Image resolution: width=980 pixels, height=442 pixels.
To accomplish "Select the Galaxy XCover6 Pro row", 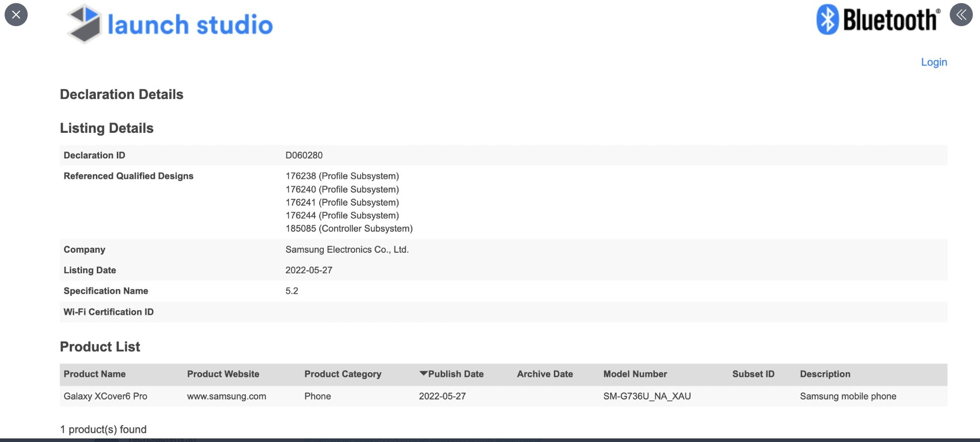I will coord(105,396).
